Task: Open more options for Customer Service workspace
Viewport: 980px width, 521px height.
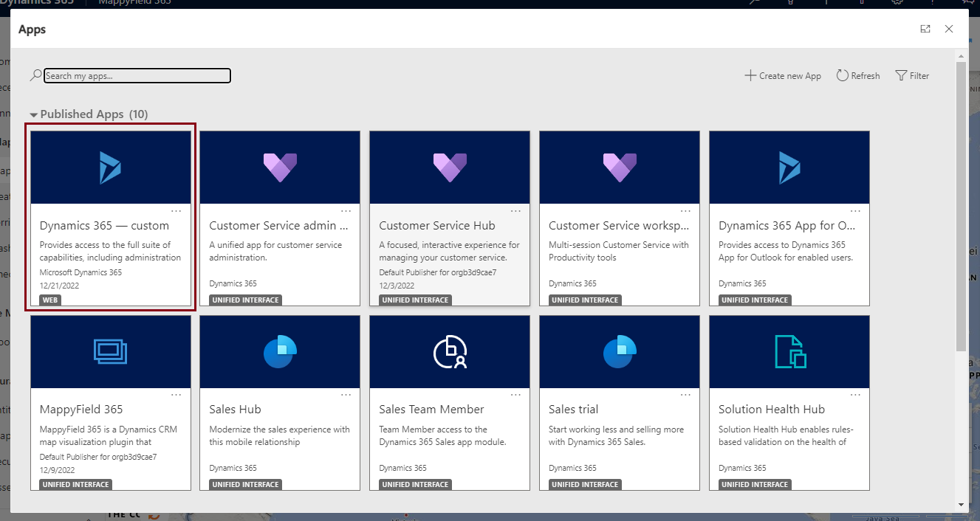Action: coord(685,211)
